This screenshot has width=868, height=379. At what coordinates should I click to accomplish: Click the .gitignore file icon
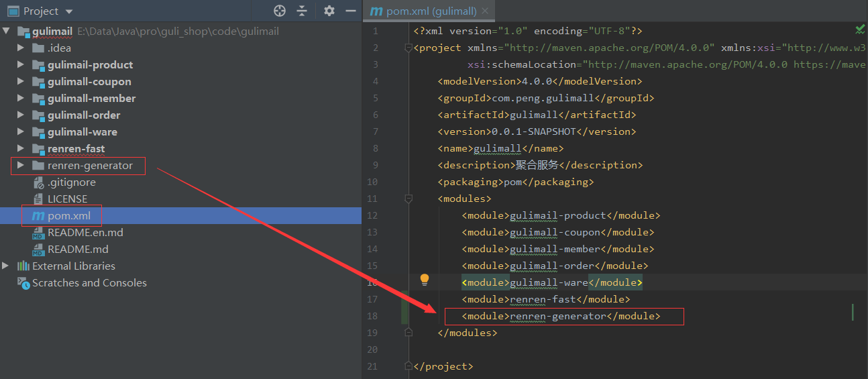[38, 182]
